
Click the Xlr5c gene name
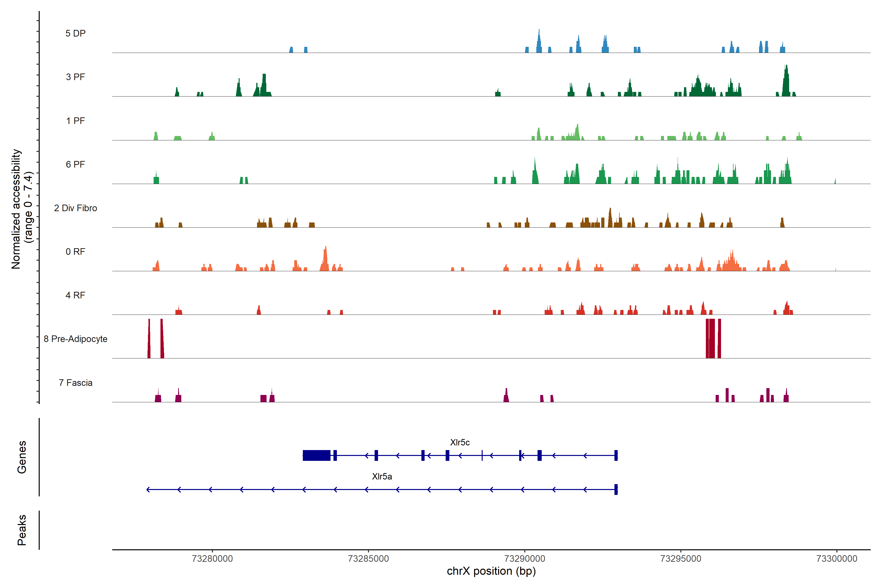460,442
